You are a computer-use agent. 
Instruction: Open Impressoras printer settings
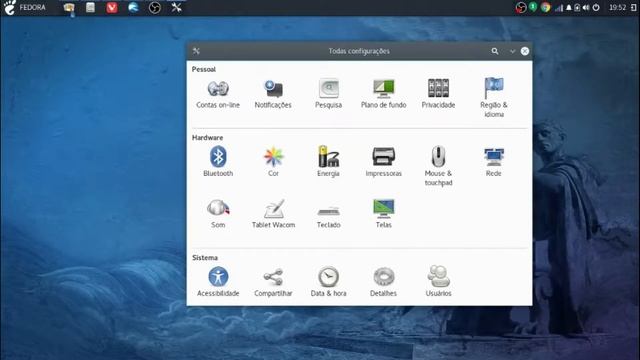pos(384,162)
